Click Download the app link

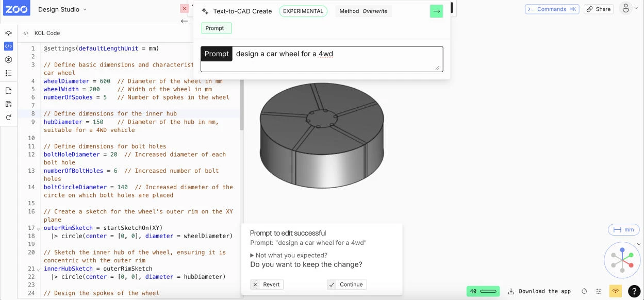(x=544, y=291)
